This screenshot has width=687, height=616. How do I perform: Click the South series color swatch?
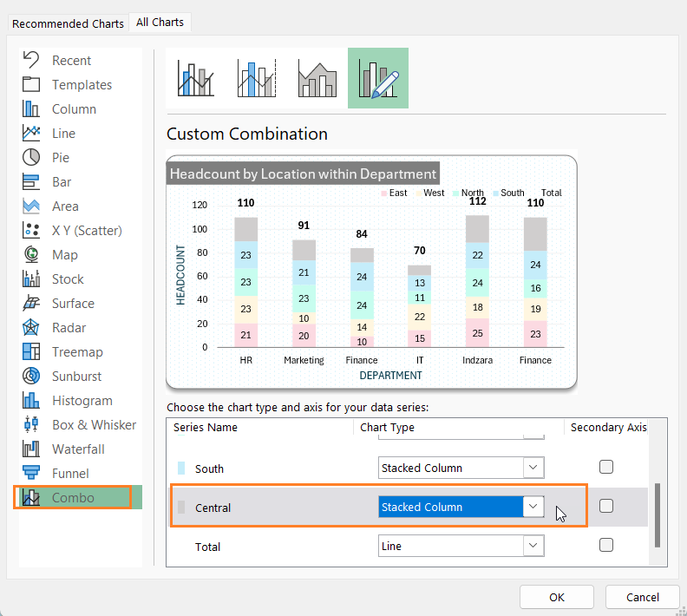tap(181, 469)
